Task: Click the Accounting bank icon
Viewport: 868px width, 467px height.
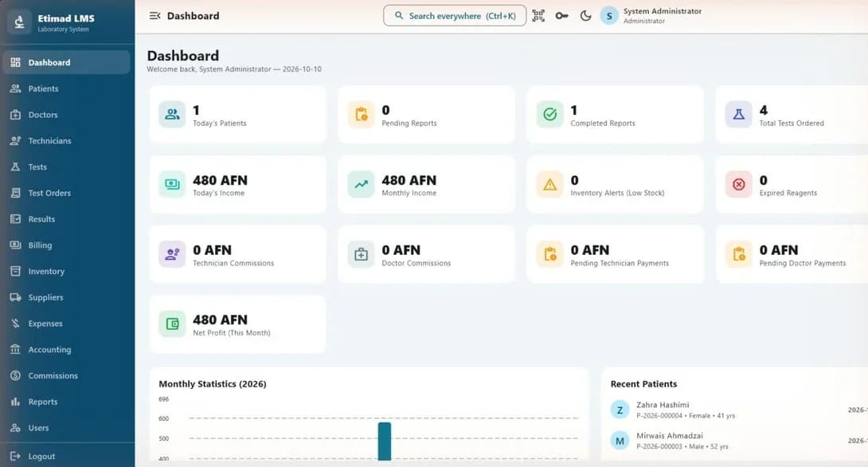Action: (x=15, y=350)
